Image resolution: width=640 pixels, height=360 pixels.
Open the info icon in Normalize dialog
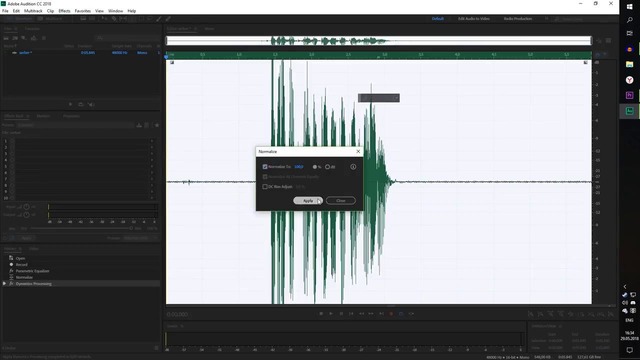coord(353,167)
